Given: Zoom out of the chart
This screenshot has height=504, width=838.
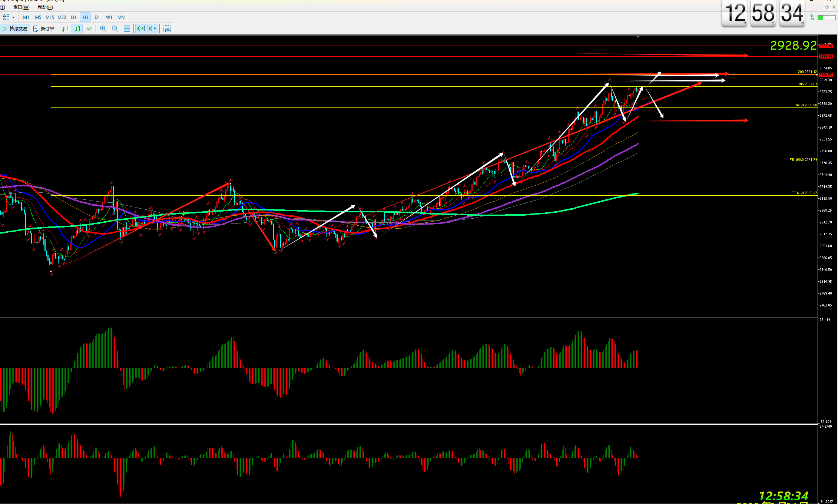Looking at the screenshot, I should coord(115,29).
